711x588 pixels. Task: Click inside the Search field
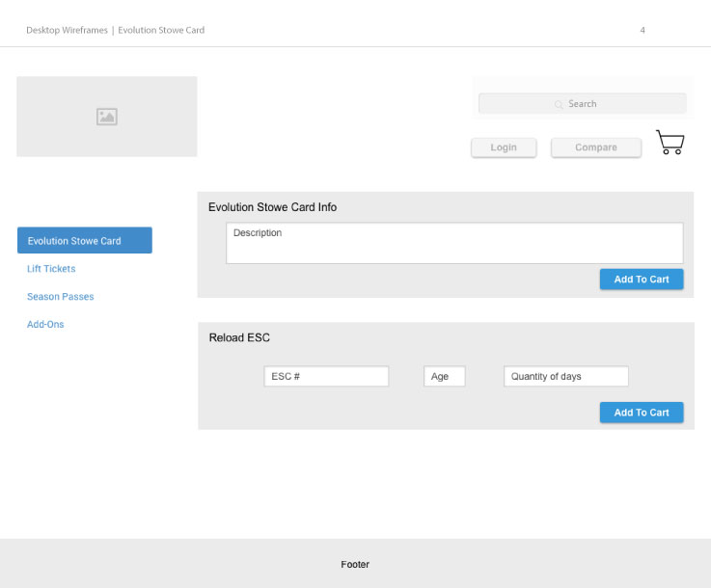tap(582, 104)
